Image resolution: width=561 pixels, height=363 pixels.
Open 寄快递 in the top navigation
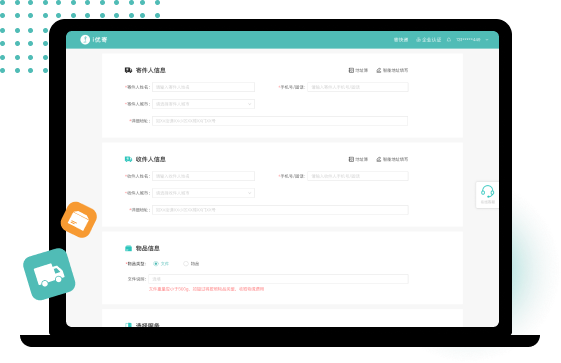(x=401, y=40)
